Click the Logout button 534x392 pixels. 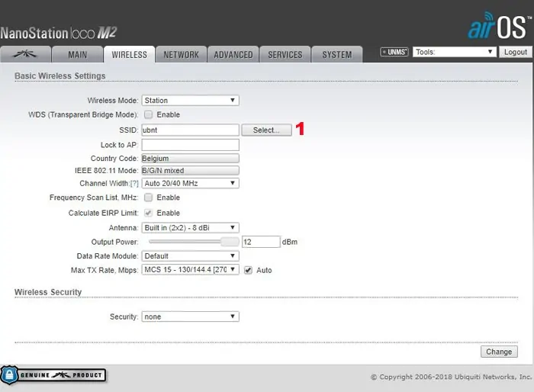[515, 52]
